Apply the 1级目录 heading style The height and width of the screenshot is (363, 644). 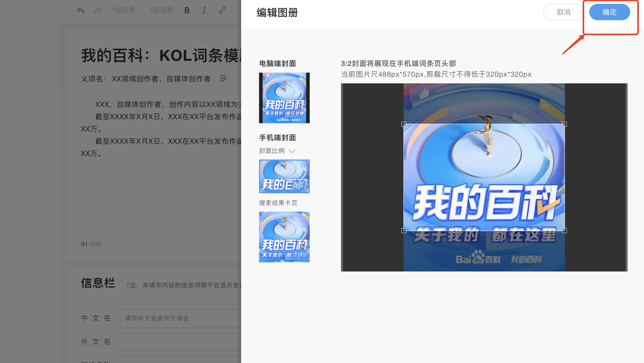pos(123,10)
